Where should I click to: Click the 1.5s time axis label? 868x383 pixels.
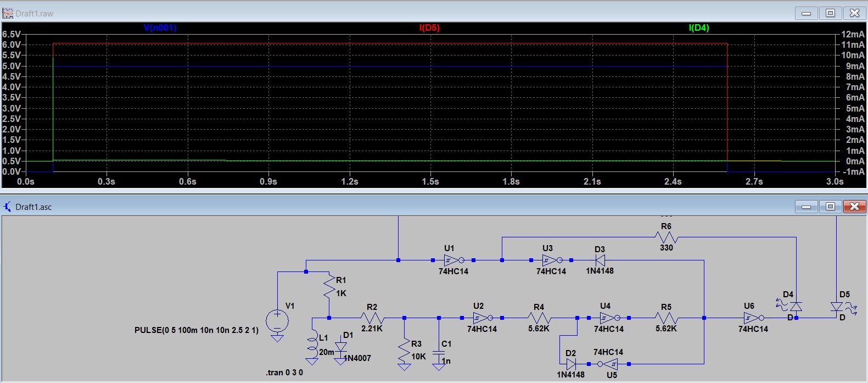[x=430, y=181]
